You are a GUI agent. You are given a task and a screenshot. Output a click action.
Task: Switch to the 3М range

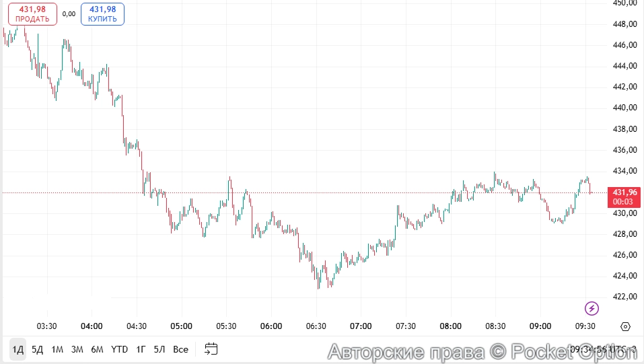[77, 349]
